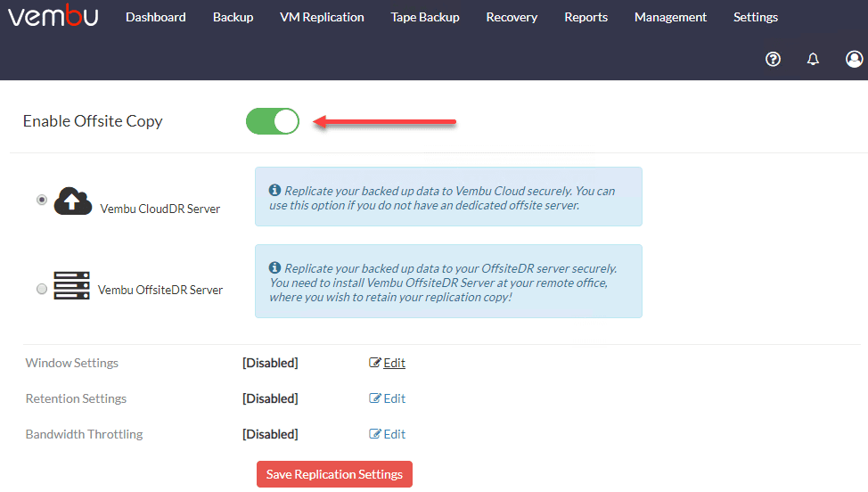Open the notifications bell
Image resolution: width=868 pixels, height=492 pixels.
[813, 59]
